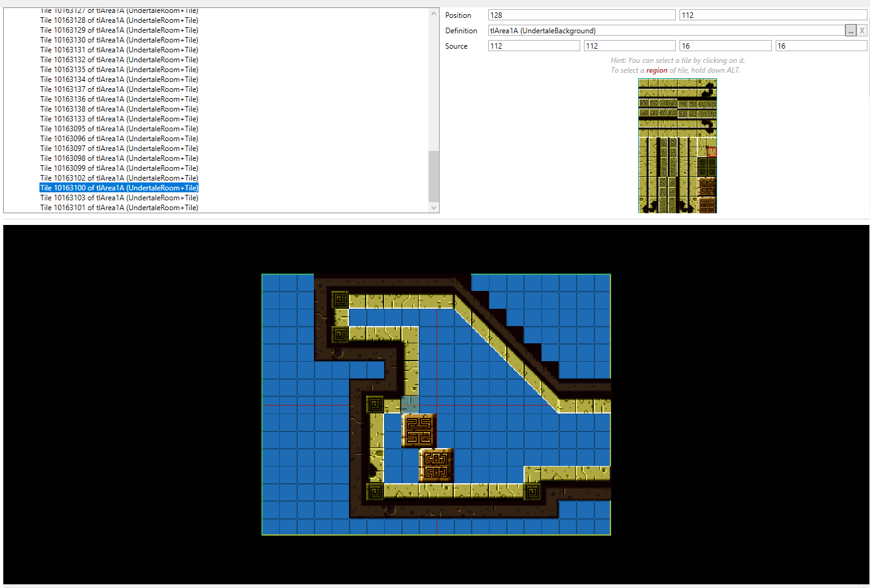Select the highlighted light-blue tile in the room
Screen dimensions: 870x588
tap(410, 404)
